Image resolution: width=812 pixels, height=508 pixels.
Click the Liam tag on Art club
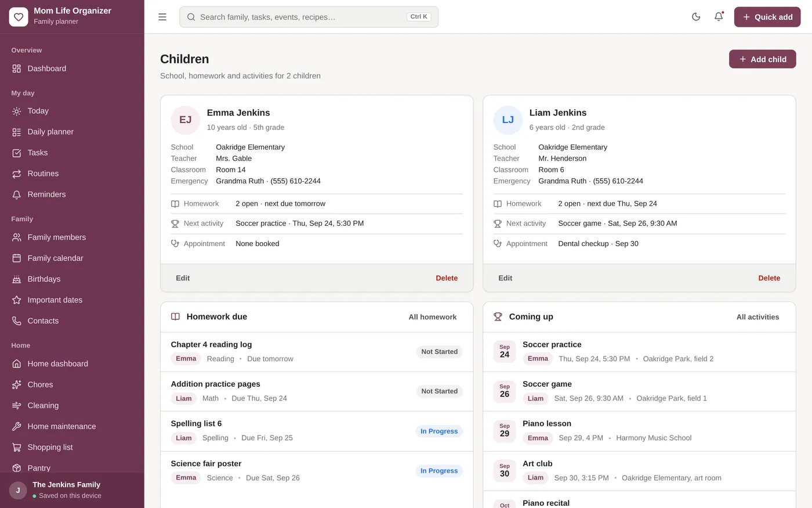(535, 478)
